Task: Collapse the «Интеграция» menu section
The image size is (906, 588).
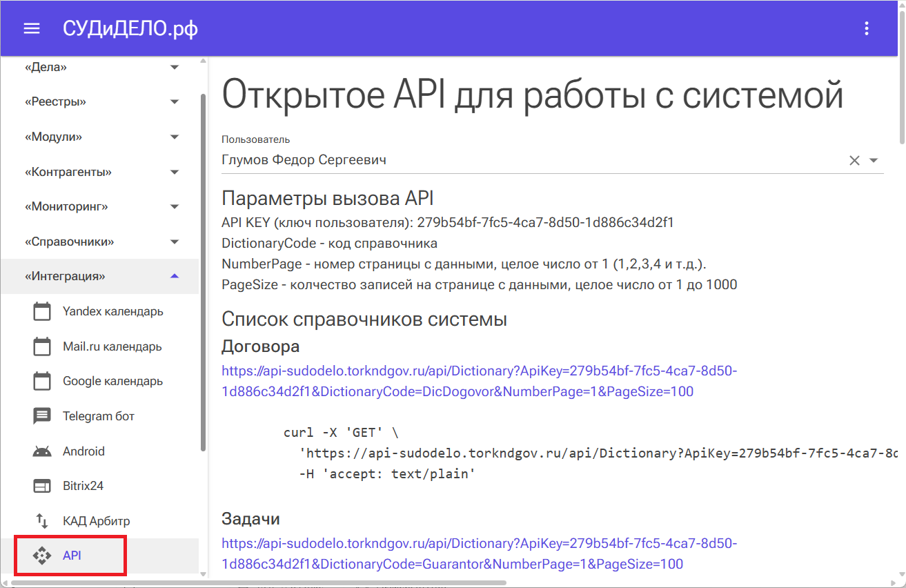Action: [x=175, y=276]
